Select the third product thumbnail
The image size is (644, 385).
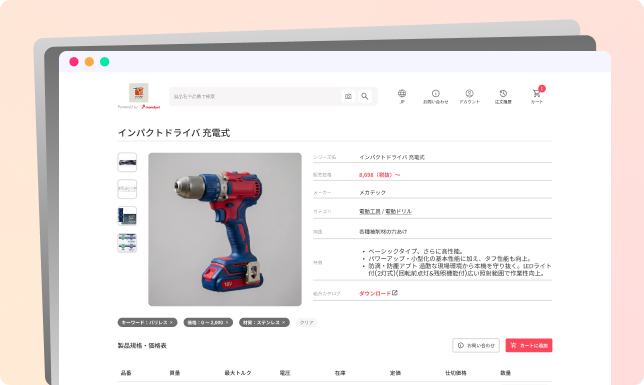click(127, 216)
